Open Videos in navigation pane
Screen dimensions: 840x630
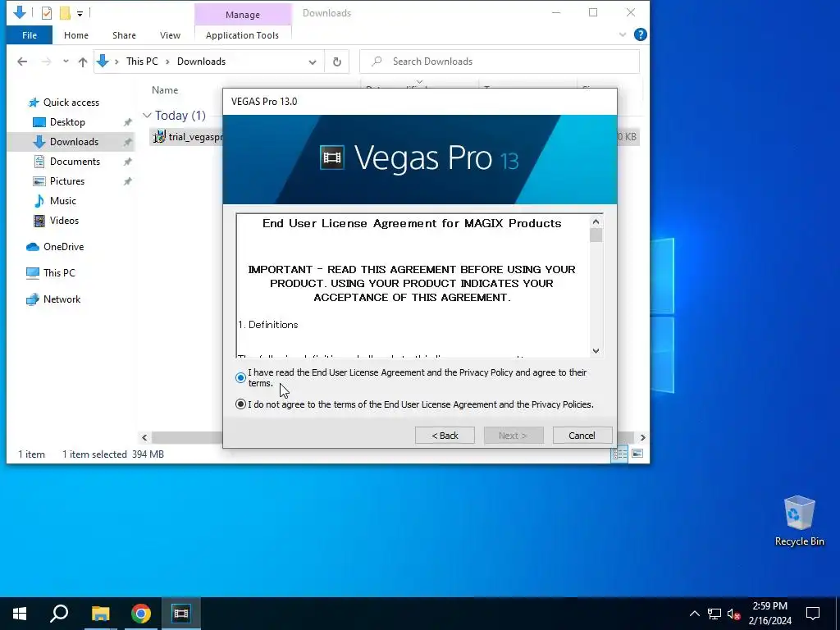pos(64,221)
